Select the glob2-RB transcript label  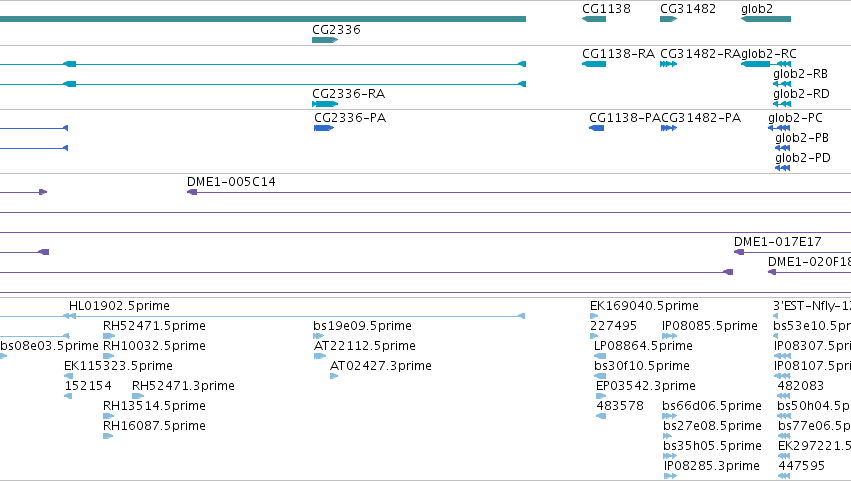(x=801, y=74)
